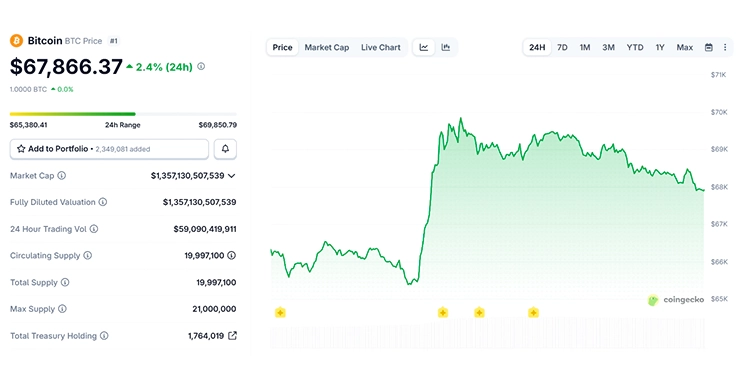
Task: Click the $65K axis label
Action: [719, 299]
